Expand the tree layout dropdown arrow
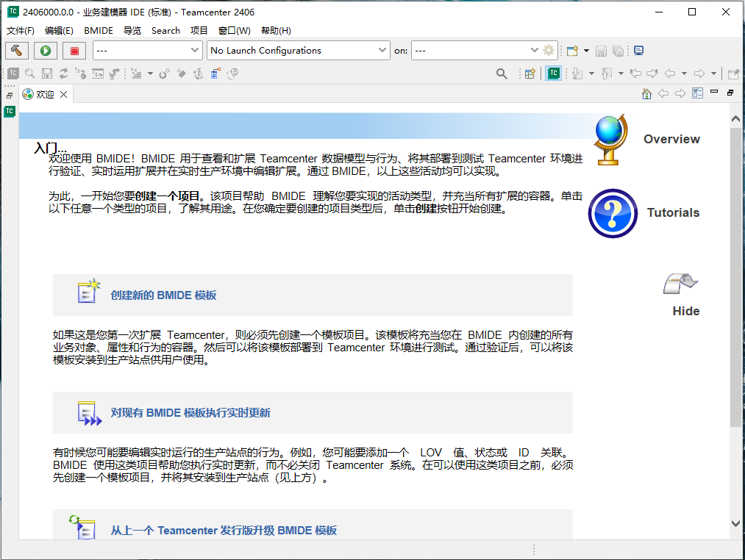 150,73
